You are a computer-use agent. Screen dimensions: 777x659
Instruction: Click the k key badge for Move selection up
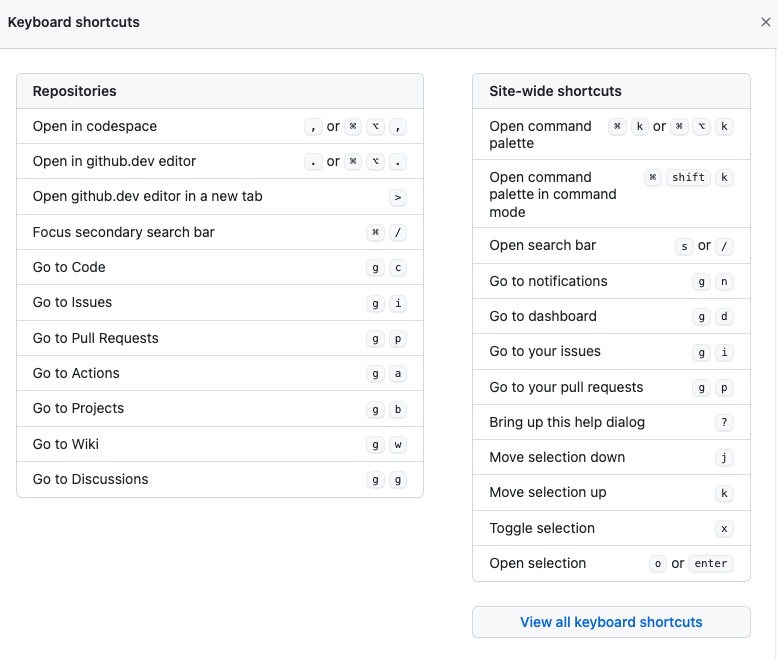[725, 494]
